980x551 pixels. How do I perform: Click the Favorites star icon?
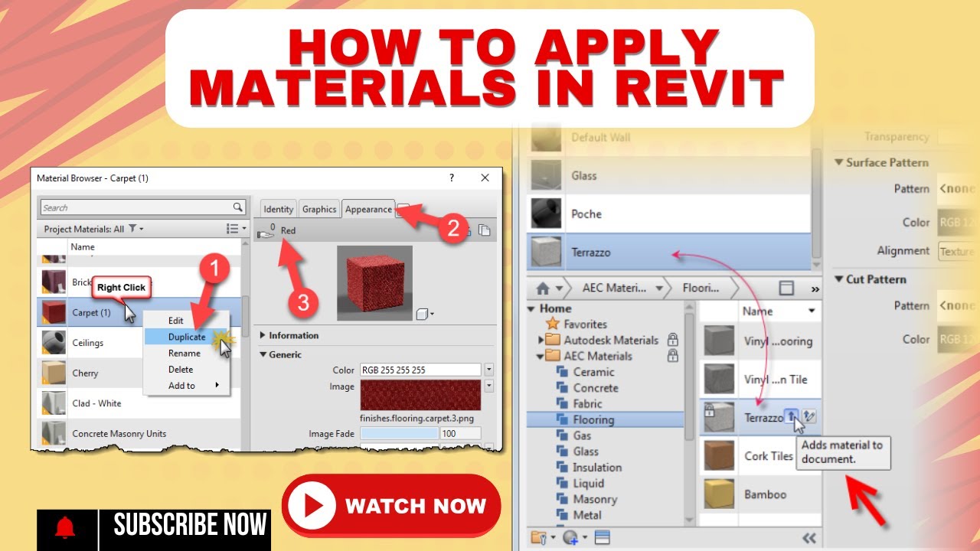(552, 324)
